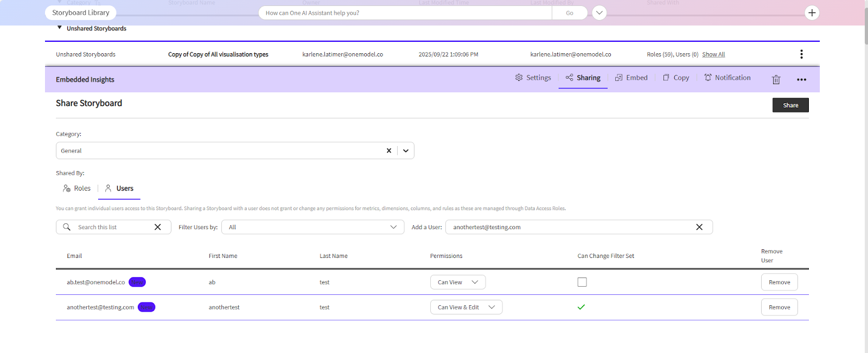Screen dimensions: 868x353
Task: Enable Can Change Filter Set for ab.test
Action: [x=582, y=282]
